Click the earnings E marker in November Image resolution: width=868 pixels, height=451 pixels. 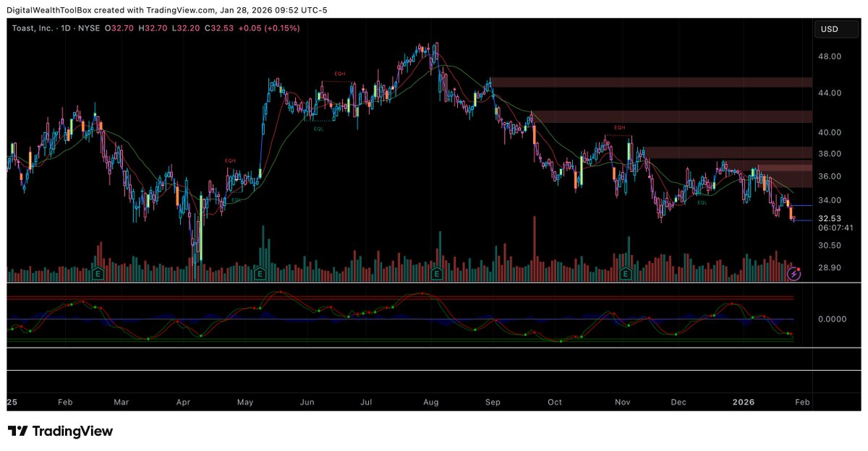click(x=625, y=273)
